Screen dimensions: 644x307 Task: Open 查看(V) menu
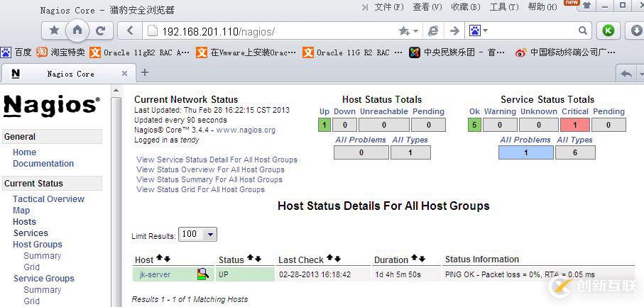click(x=427, y=7)
